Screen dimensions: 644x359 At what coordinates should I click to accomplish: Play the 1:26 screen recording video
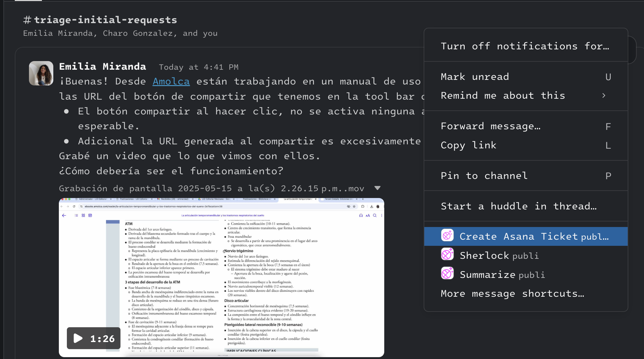point(78,338)
